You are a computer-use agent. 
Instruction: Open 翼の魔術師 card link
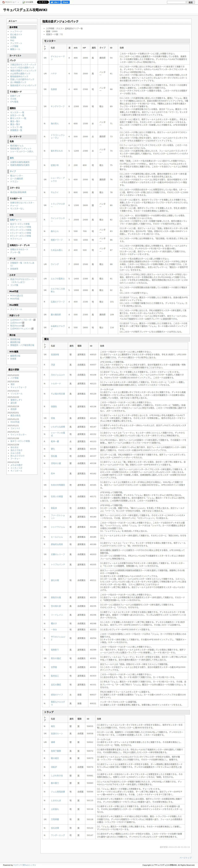pos(56,315)
